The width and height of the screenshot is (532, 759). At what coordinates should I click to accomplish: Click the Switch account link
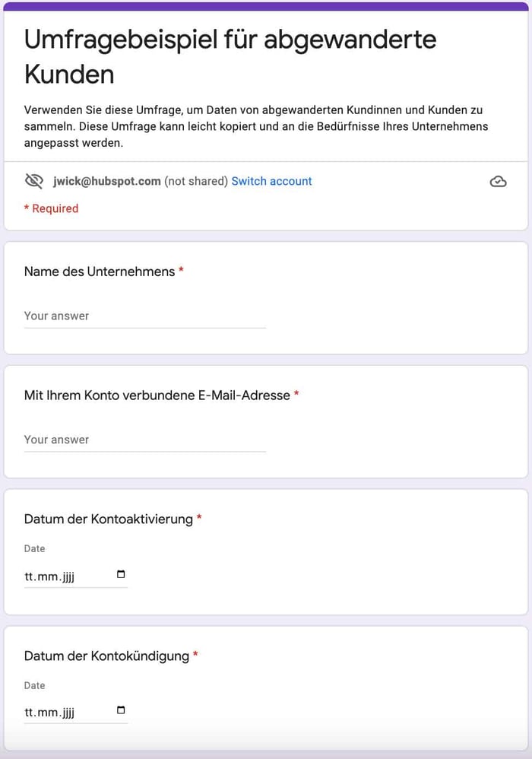[x=271, y=181]
